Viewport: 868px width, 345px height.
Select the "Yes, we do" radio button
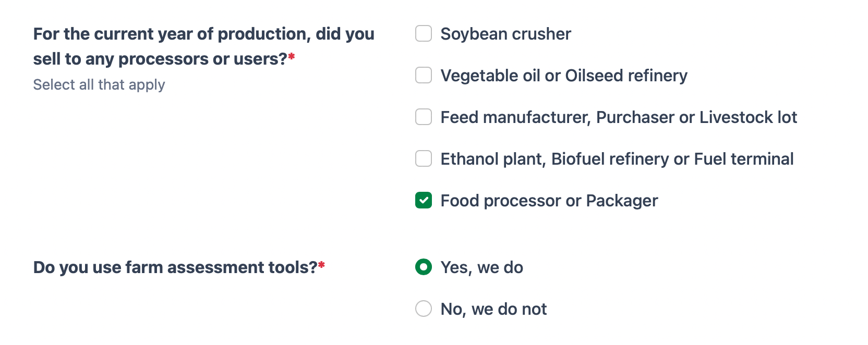coord(424,267)
